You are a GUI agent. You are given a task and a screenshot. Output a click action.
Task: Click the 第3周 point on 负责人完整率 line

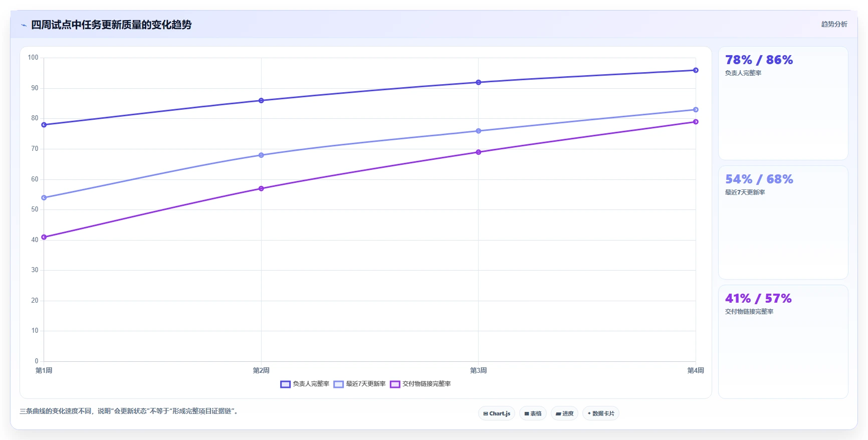pos(478,82)
